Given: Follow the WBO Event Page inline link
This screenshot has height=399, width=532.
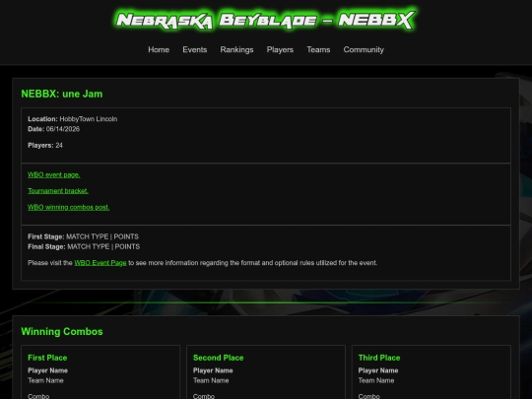Looking at the screenshot, I should [100, 263].
